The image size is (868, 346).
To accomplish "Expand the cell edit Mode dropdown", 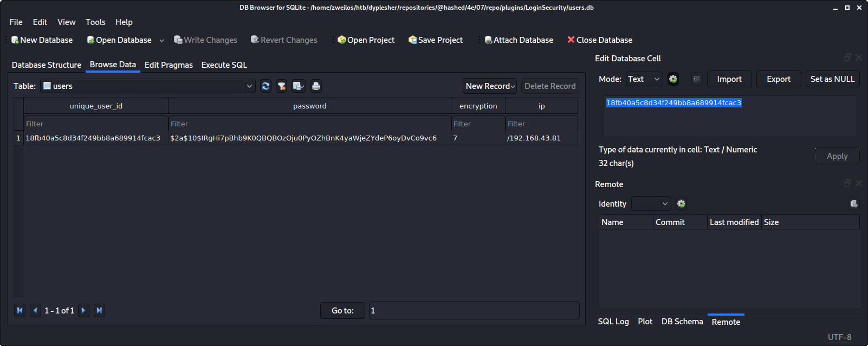I will click(644, 79).
